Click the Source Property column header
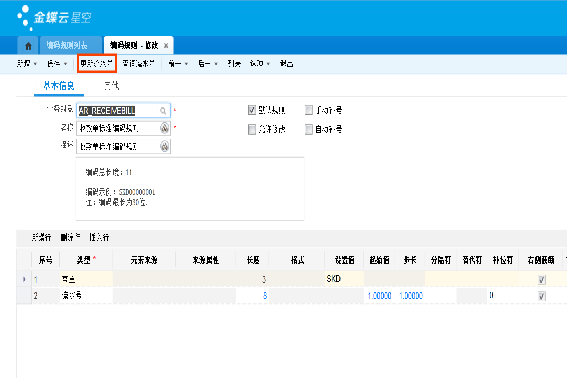The height and width of the screenshot is (378, 567). coord(205,260)
